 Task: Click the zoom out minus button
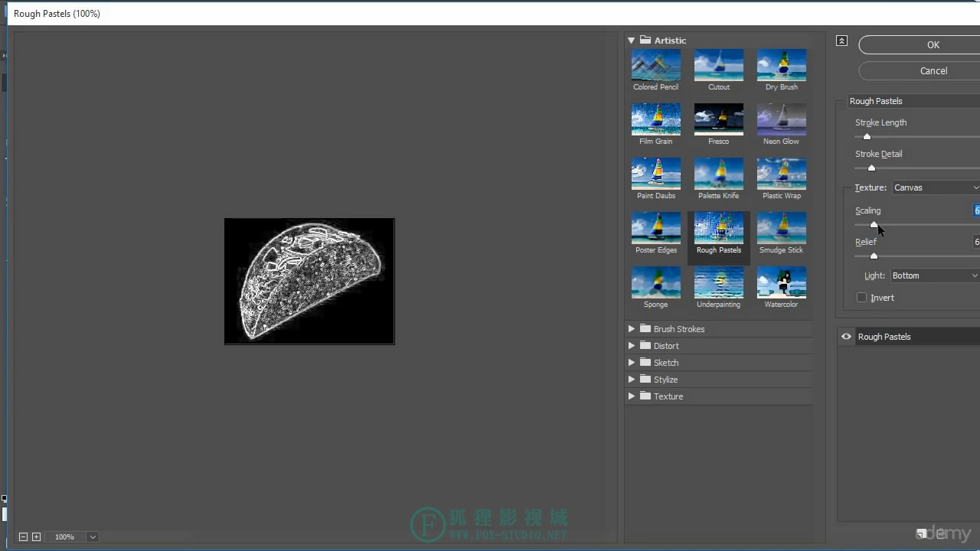click(23, 537)
